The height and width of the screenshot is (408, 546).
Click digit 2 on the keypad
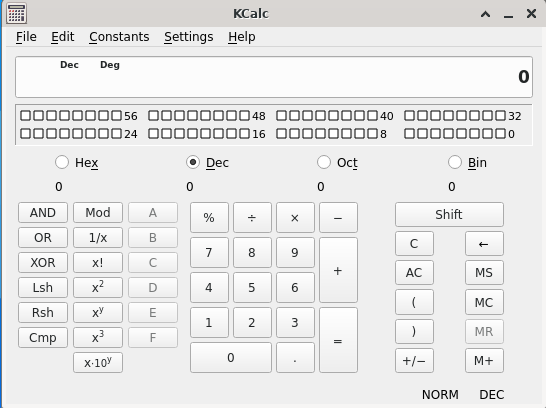(x=252, y=323)
